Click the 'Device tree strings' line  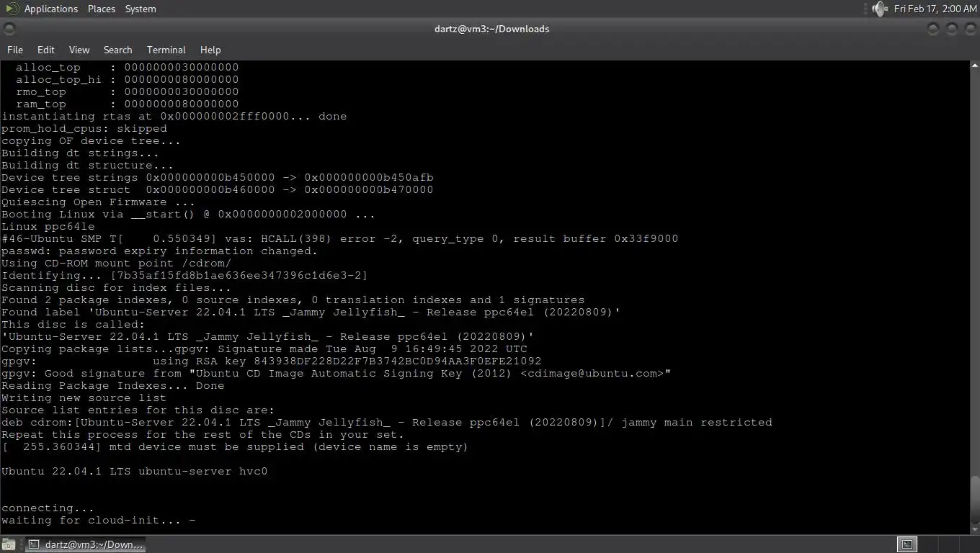(x=217, y=177)
